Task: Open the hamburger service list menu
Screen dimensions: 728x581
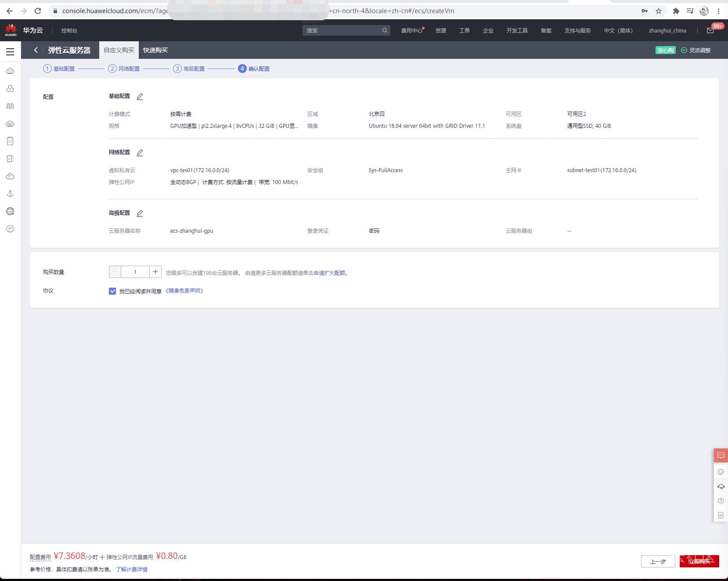Action: [10, 52]
